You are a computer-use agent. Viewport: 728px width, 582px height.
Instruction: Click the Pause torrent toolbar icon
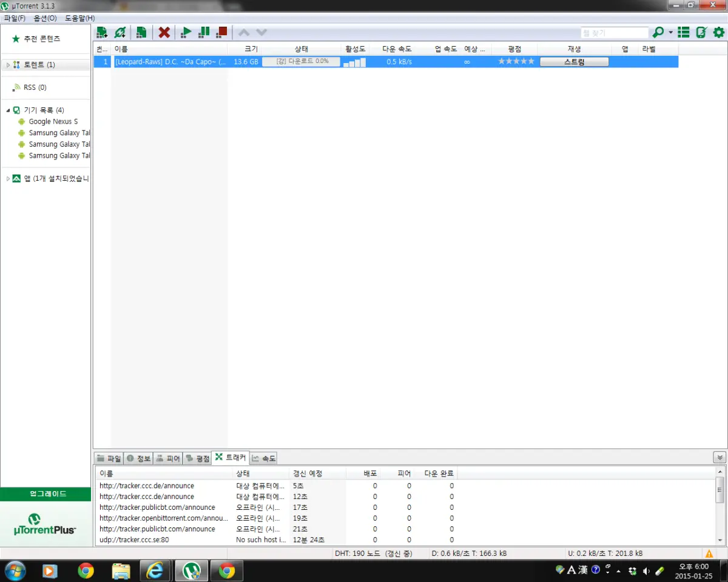tap(204, 32)
